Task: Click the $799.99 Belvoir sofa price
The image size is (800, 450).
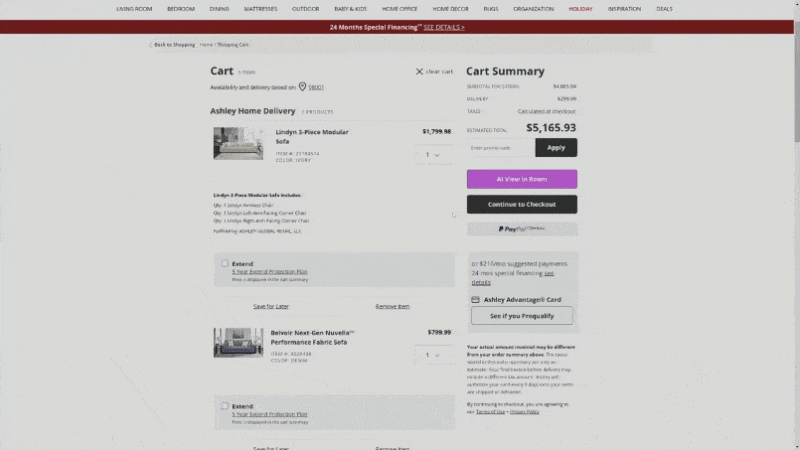Action: click(439, 332)
